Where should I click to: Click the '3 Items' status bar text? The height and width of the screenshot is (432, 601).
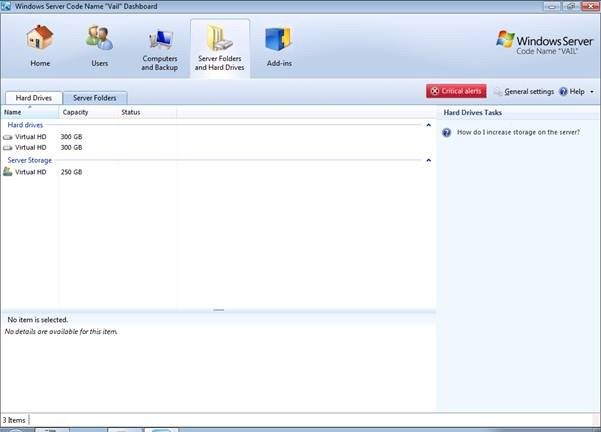click(x=14, y=421)
